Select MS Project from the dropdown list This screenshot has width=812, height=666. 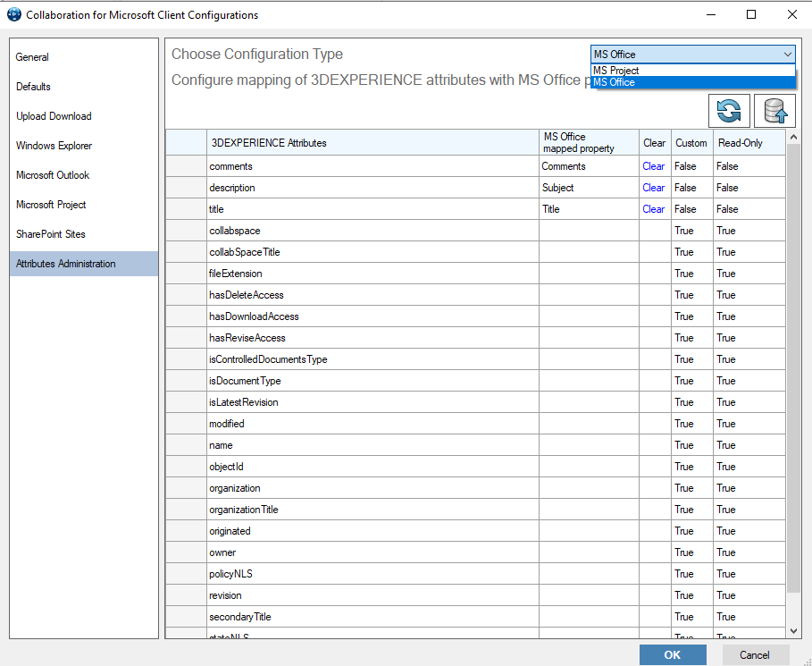(693, 71)
